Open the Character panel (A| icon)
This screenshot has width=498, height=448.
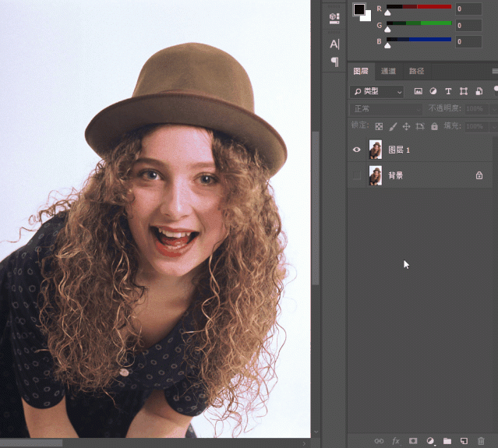[334, 44]
